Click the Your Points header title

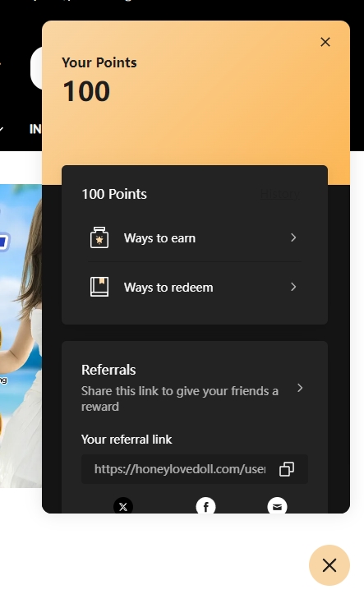coord(99,62)
